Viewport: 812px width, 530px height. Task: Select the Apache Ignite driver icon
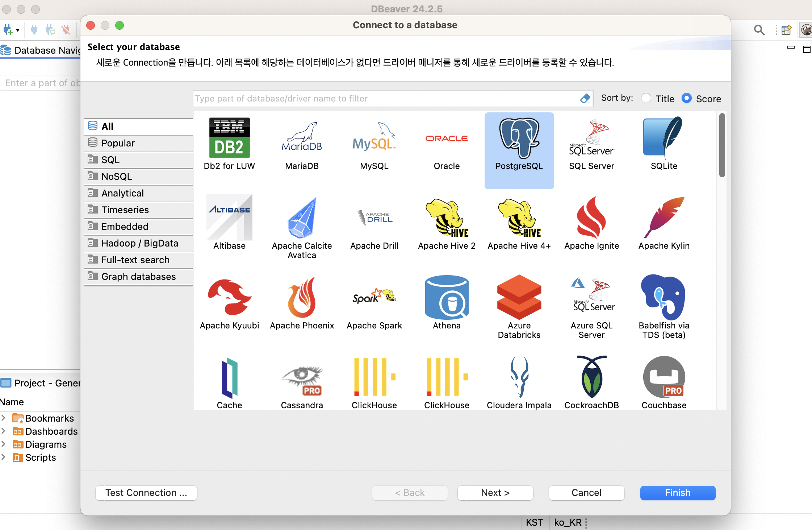(x=591, y=218)
